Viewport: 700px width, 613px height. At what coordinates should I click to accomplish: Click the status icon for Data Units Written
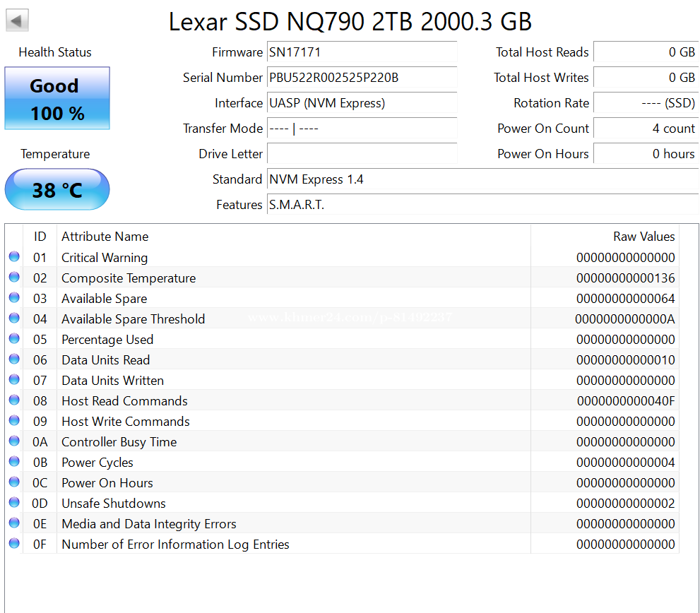click(14, 380)
